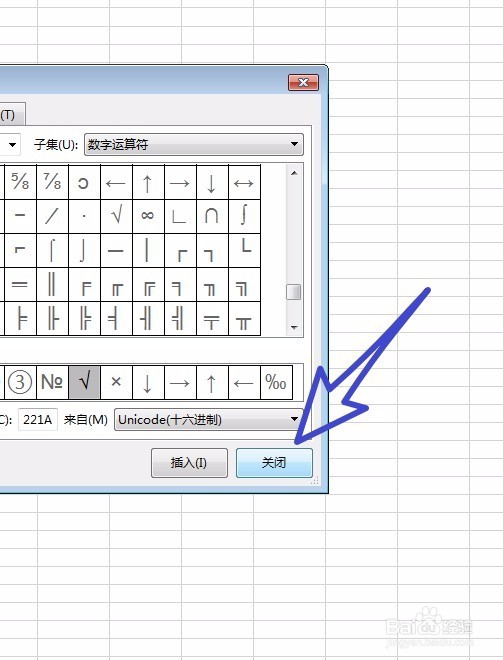The width and height of the screenshot is (503, 660).
Task: Select the top half integral ⌠ symbol
Action: [x=53, y=250]
